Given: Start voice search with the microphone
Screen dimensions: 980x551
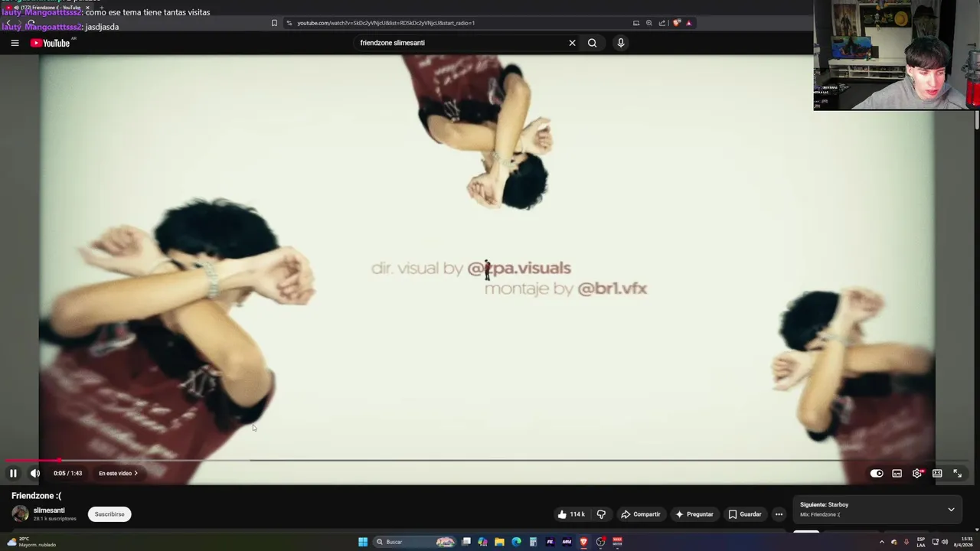Looking at the screenshot, I should (621, 43).
